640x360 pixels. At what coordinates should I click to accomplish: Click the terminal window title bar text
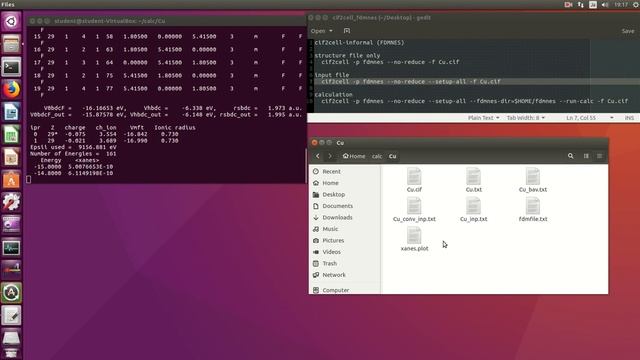(109, 21)
